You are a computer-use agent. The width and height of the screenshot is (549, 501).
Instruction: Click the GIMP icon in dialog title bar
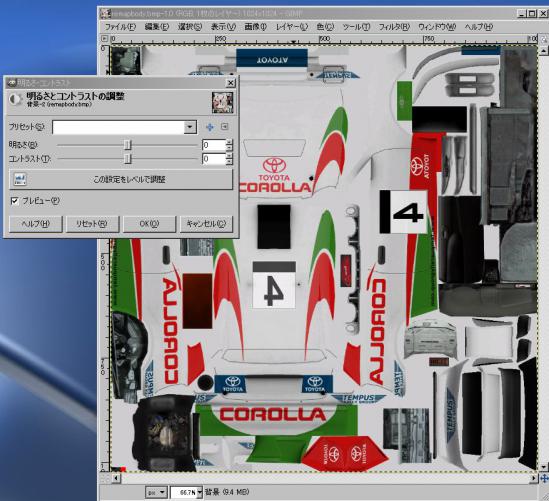coord(12,83)
